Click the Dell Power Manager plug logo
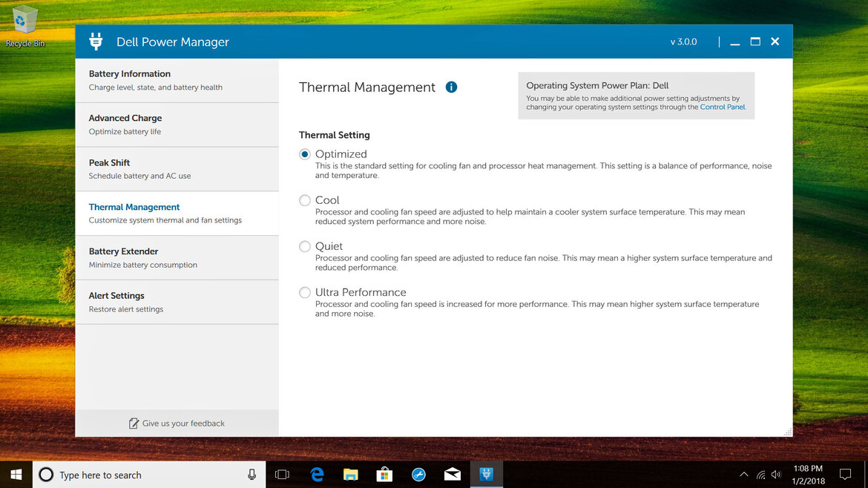 (x=96, y=42)
